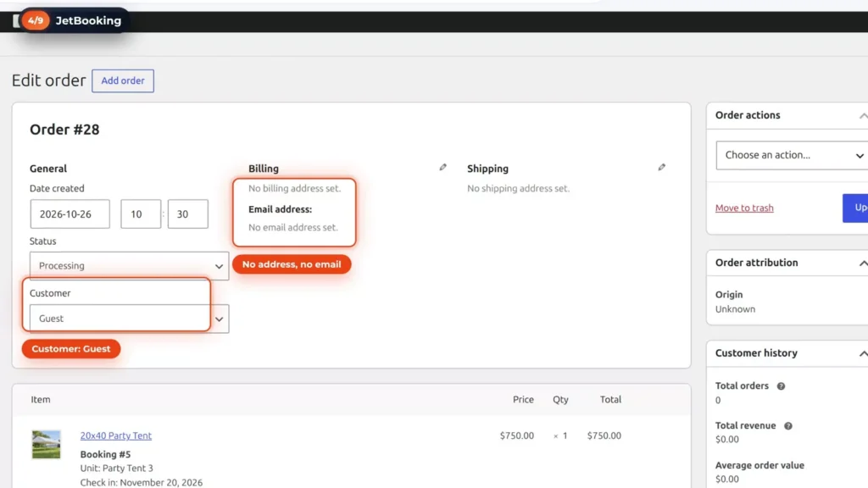Edit billing address with pencil icon

pos(442,167)
